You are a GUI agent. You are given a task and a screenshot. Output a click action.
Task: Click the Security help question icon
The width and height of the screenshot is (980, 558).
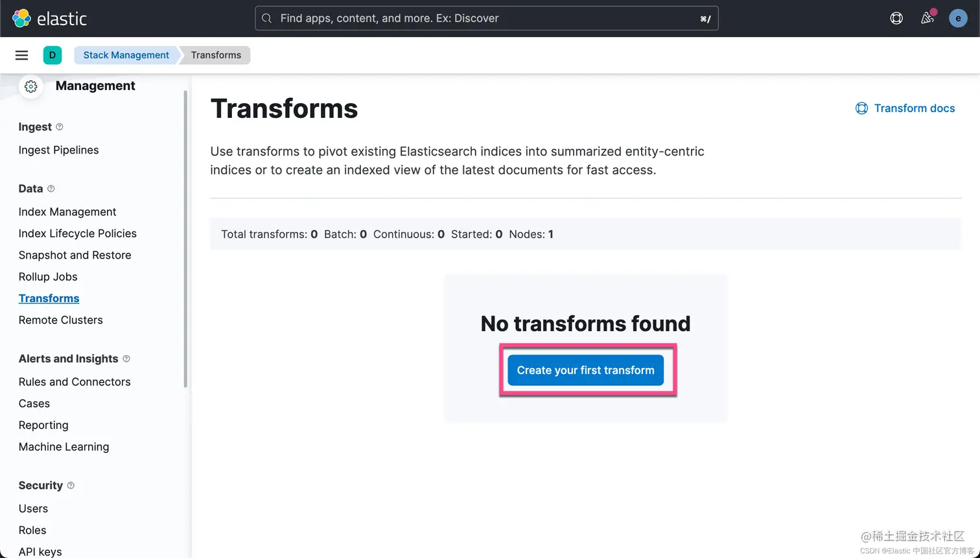(x=71, y=485)
